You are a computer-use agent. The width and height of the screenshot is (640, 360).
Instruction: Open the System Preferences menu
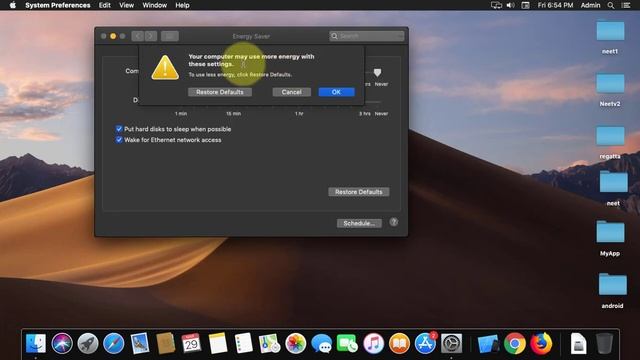[58, 5]
